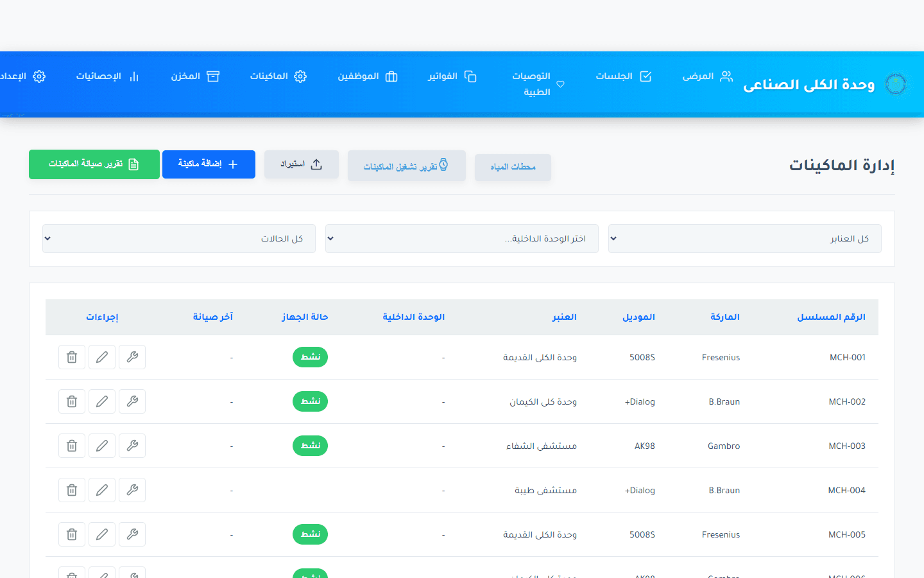
Task: Open maintenance wrench for MCH-002
Action: (x=132, y=401)
